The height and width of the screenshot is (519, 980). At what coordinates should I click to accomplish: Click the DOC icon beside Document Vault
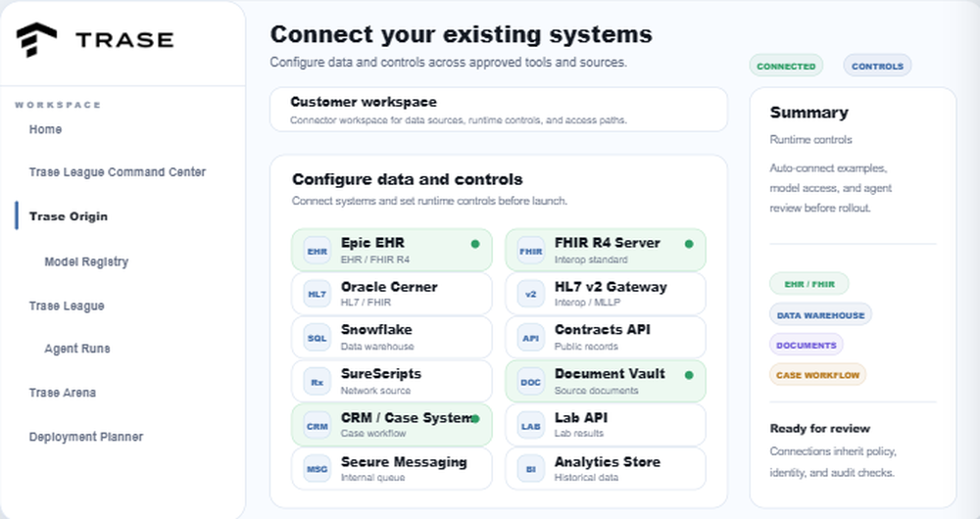[x=530, y=382]
